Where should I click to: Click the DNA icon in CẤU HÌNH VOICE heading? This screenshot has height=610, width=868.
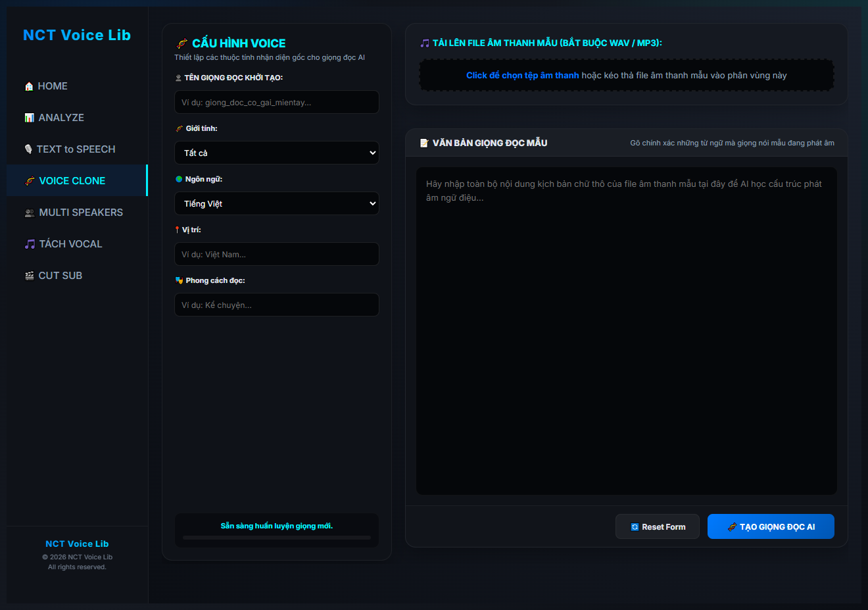point(182,43)
